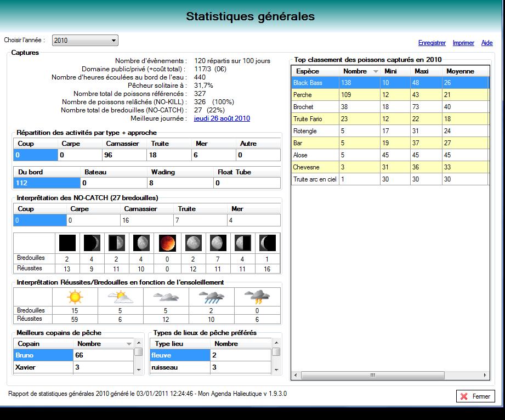Click the waxing crescent moon icon
The image size is (505, 420).
coord(92,243)
